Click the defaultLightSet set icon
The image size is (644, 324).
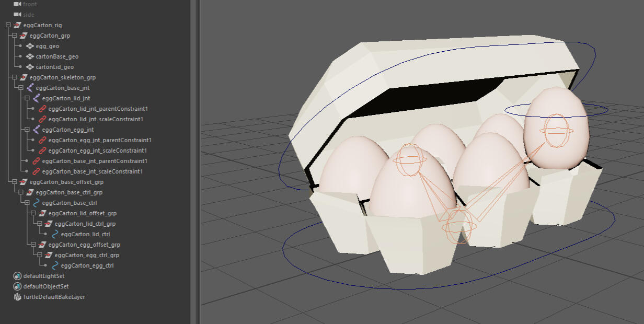tap(17, 276)
